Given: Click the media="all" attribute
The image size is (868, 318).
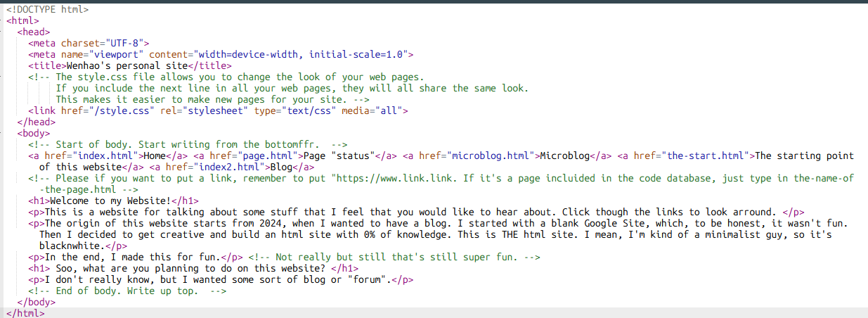Looking at the screenshot, I should click(x=371, y=110).
